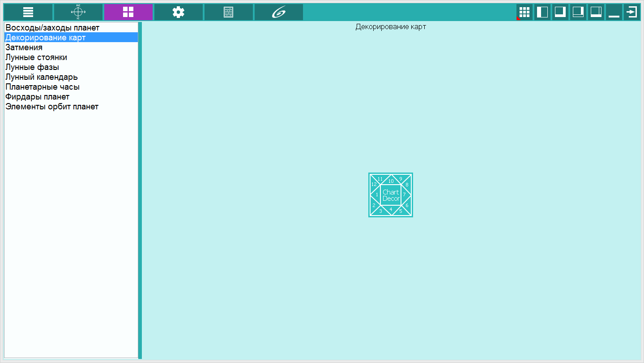Click the exit arrow icon
The height and width of the screenshot is (363, 644).
point(632,12)
